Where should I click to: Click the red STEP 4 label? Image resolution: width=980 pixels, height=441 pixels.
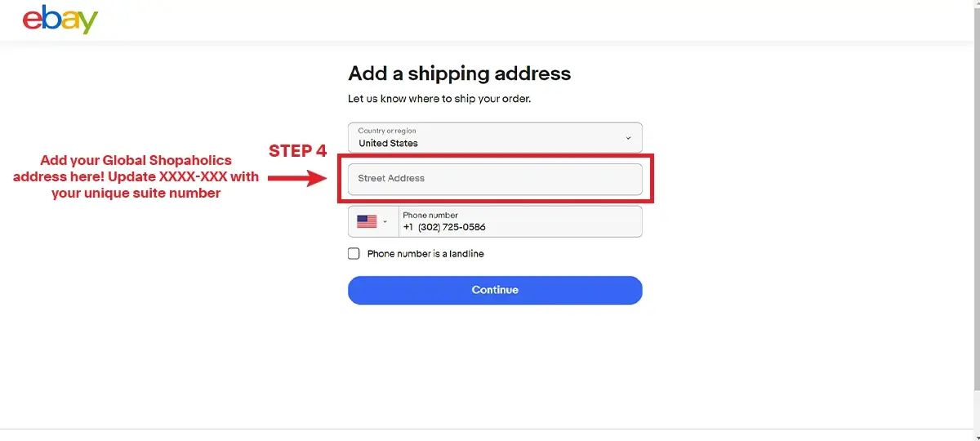298,151
